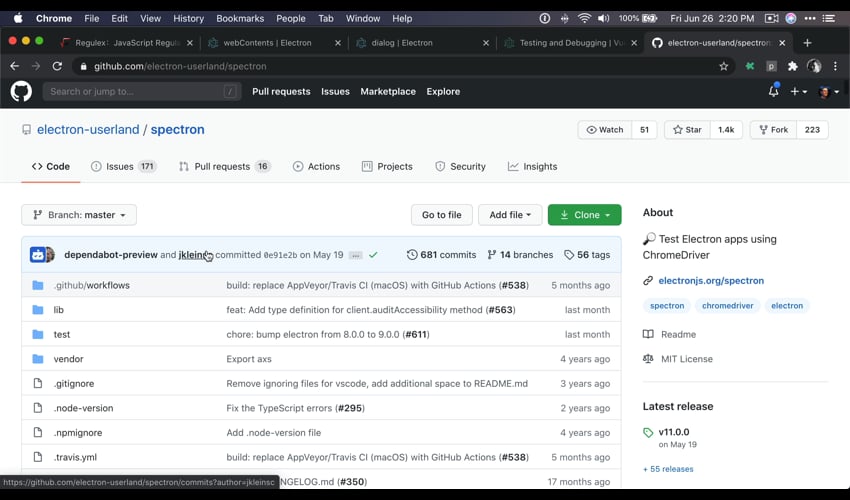The height and width of the screenshot is (500, 850).
Task: Open a new browser tab
Action: coord(808,43)
